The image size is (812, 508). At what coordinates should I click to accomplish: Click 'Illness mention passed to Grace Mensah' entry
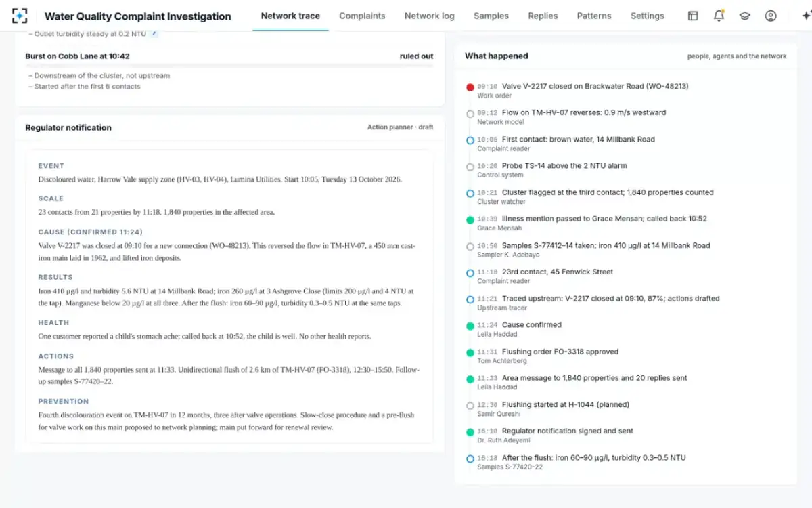pos(604,219)
